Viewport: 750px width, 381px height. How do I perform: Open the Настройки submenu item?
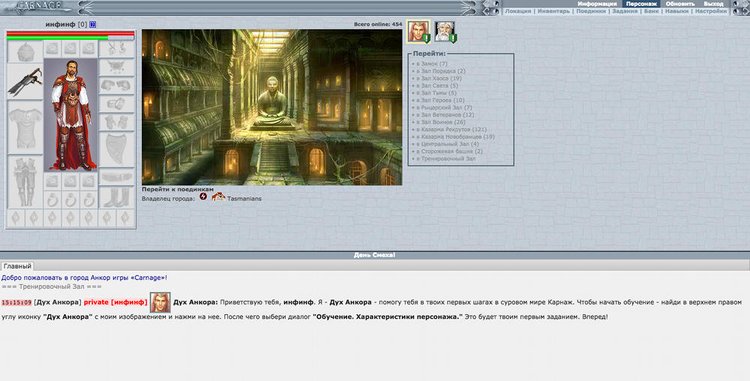(x=711, y=11)
